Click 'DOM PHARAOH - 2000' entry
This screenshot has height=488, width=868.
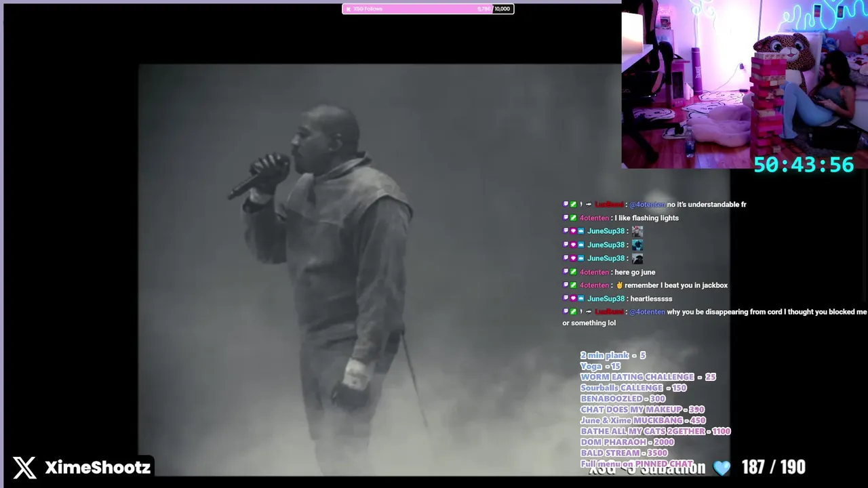tap(627, 442)
